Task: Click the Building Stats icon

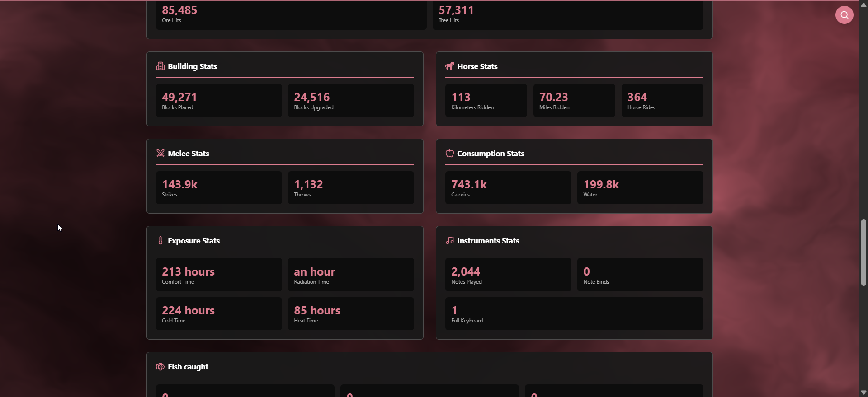Action: 160,66
